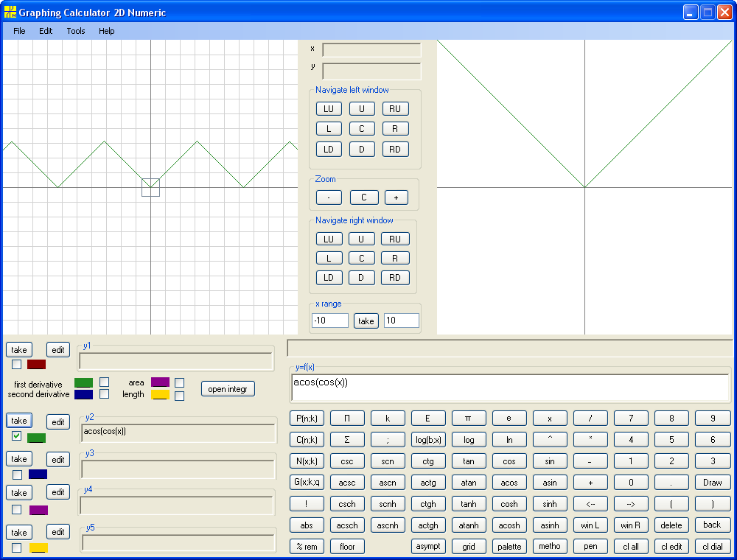Viewport: 737px width, 560px height.
Task: Click the acos function key
Action: pyautogui.click(x=509, y=483)
